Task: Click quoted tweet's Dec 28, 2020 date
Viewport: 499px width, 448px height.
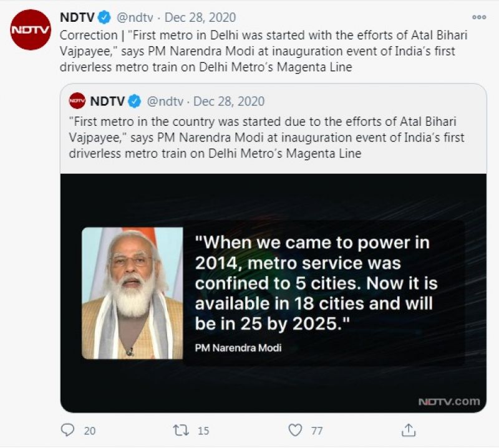Action: [228, 101]
